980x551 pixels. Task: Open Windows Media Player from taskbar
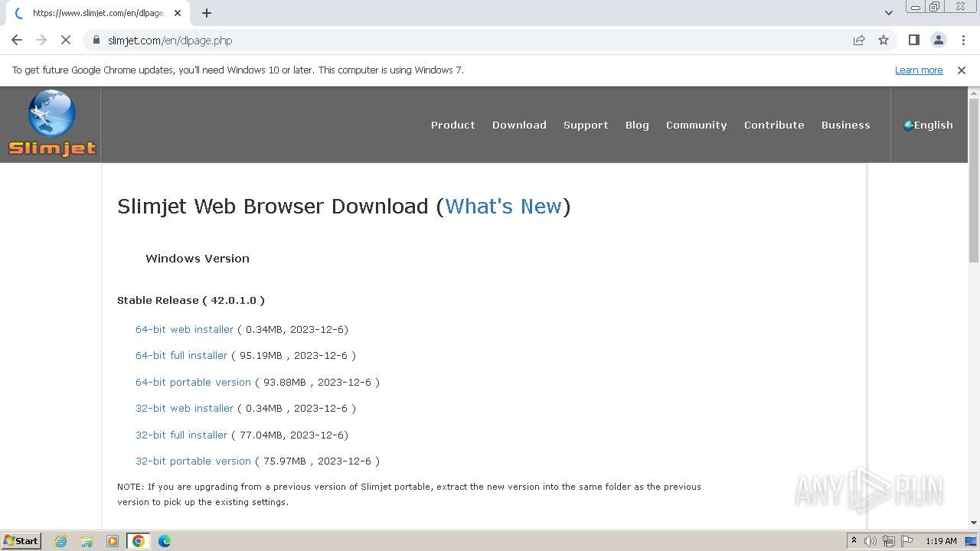click(113, 541)
